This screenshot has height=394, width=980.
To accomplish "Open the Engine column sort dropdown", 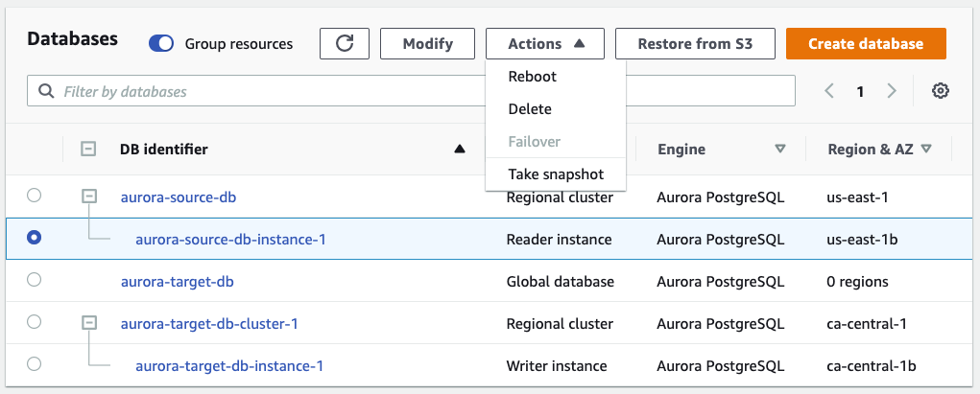I will click(x=779, y=149).
